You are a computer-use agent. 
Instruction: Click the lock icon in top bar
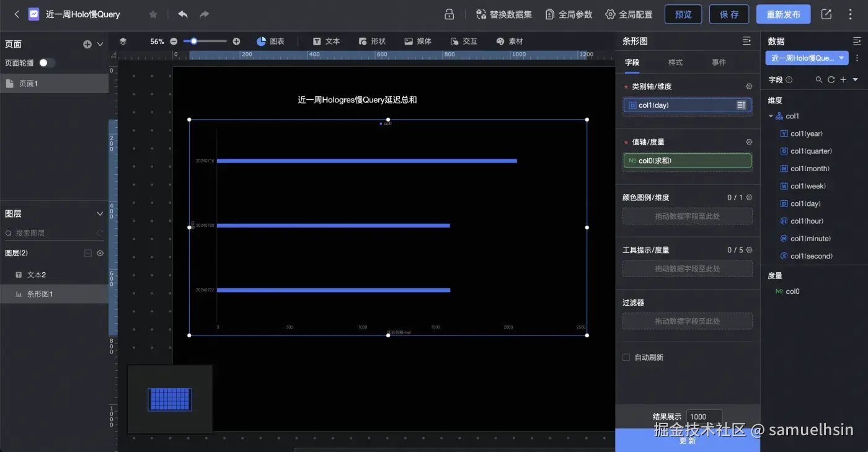pos(449,14)
